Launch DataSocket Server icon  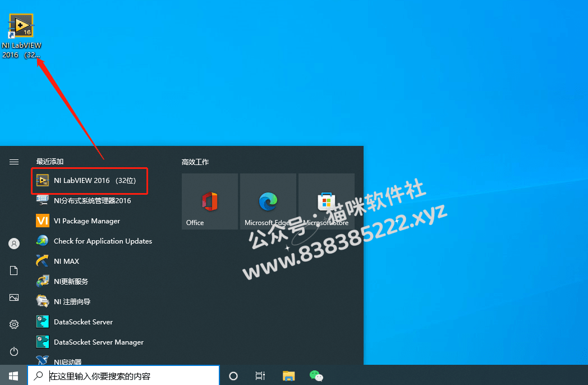click(x=43, y=322)
